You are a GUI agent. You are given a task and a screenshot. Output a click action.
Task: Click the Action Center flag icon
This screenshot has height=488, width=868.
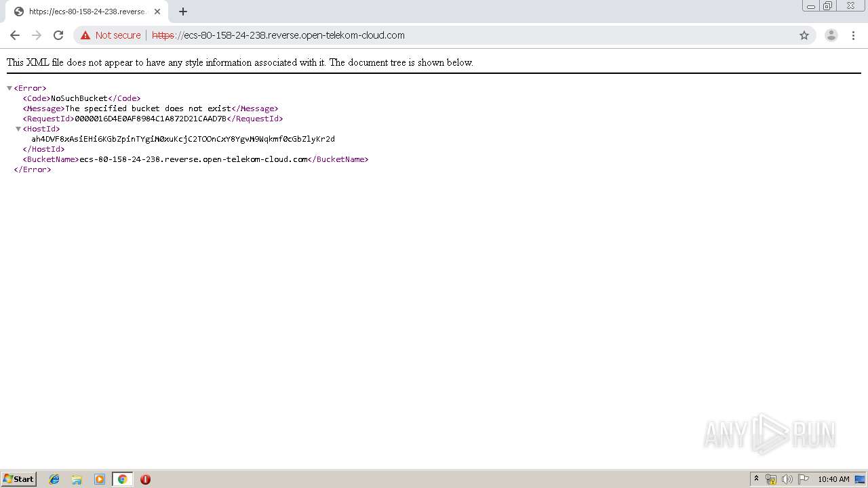tap(804, 479)
